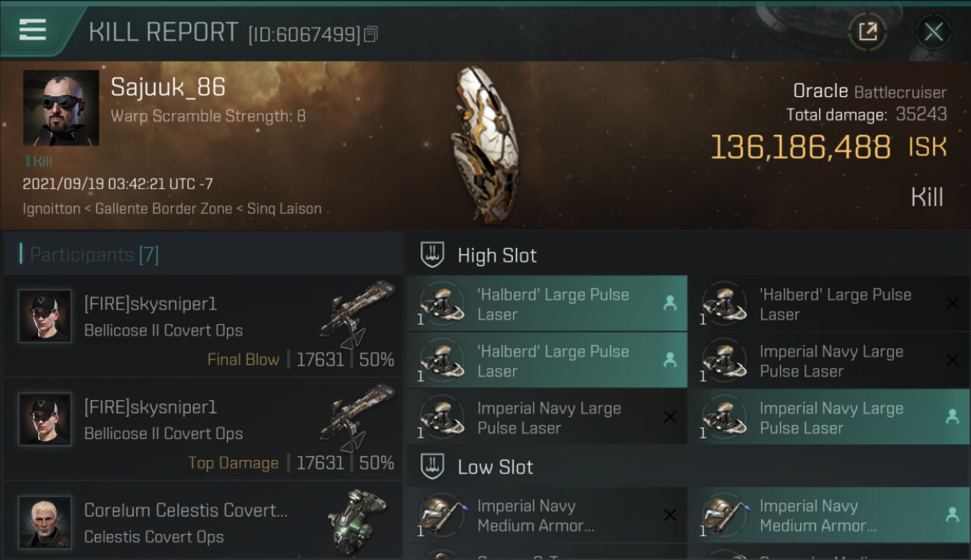Click the High Slot section header icon
Viewport: 971px width, 560px height.
tap(433, 255)
